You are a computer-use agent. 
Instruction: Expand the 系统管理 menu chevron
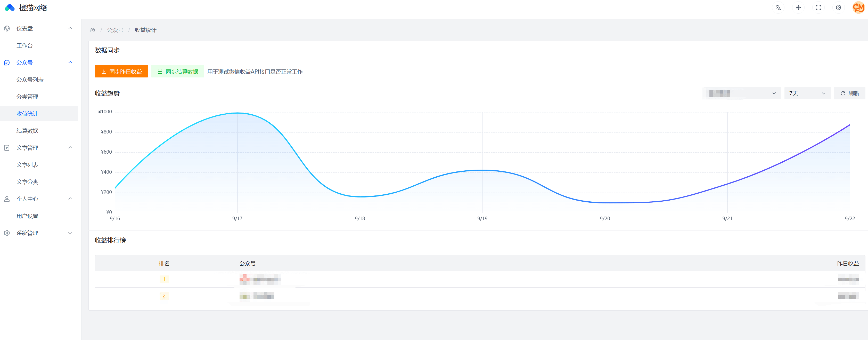click(70, 233)
